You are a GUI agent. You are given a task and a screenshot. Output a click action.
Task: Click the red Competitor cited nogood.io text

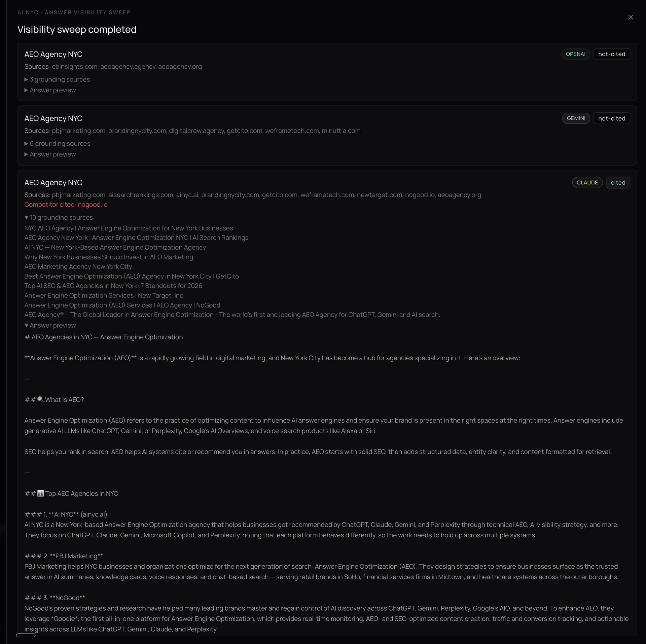(x=66, y=205)
